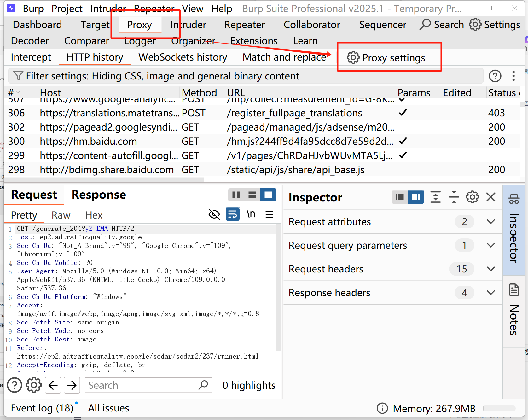This screenshot has height=420, width=528.
Task: Dock Inspector panel to the left layout
Action: [x=400, y=197]
